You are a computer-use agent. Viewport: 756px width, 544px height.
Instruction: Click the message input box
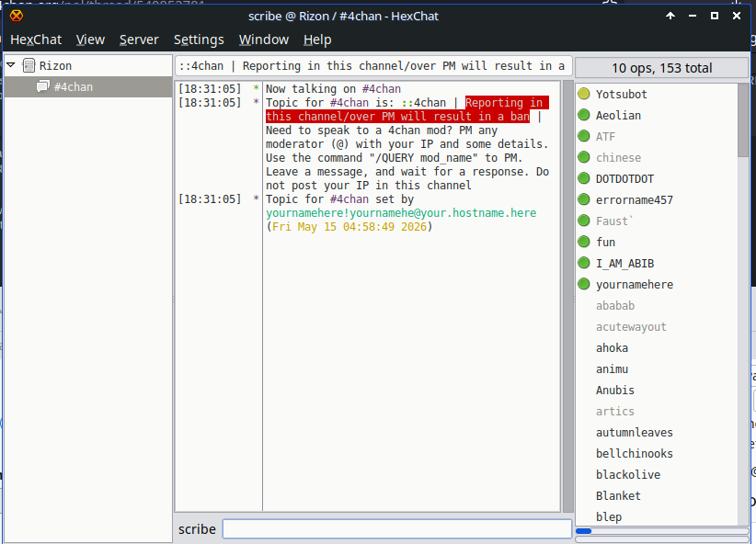396,529
